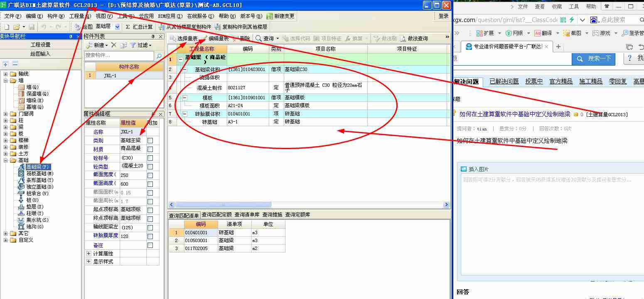Select 筏板基础(M) in the navigation tree
This screenshot has height=299, width=644.
click(x=40, y=174)
